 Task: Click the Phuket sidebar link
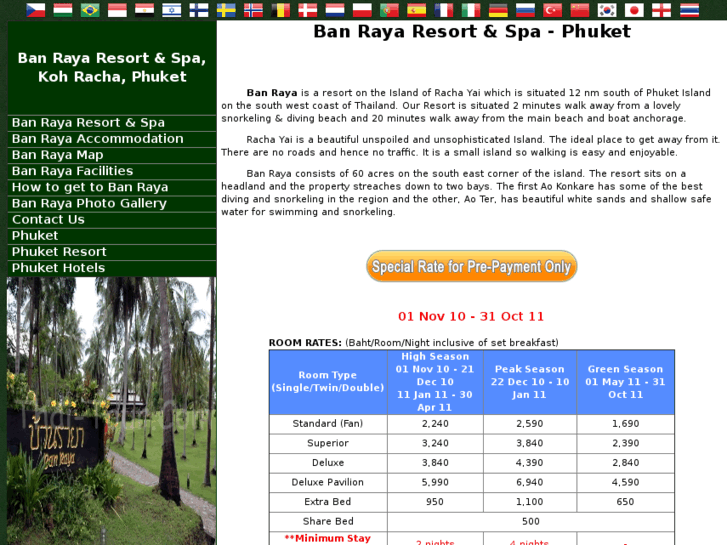click(112, 236)
